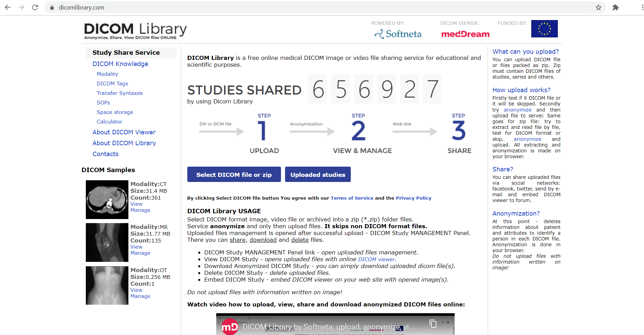Open the browser extensions puzzle icon

click(x=615, y=7)
